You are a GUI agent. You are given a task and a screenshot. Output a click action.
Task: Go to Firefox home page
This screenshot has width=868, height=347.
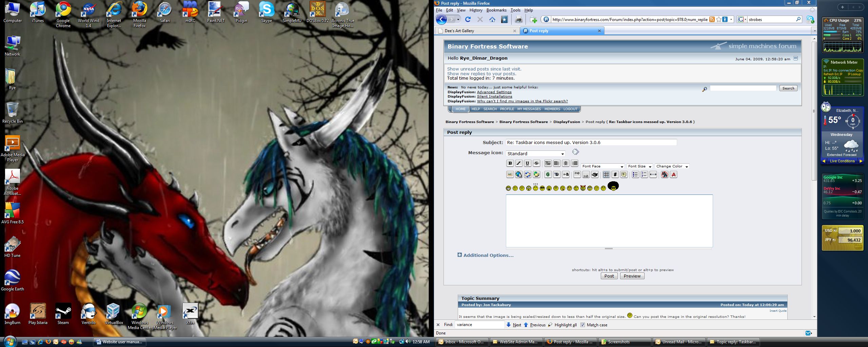[x=492, y=20]
